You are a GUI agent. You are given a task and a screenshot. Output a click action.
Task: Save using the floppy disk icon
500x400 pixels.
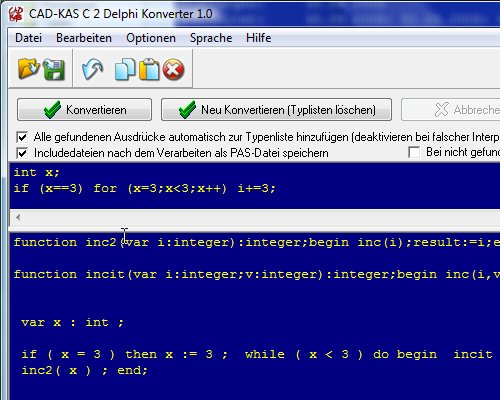pyautogui.click(x=53, y=70)
